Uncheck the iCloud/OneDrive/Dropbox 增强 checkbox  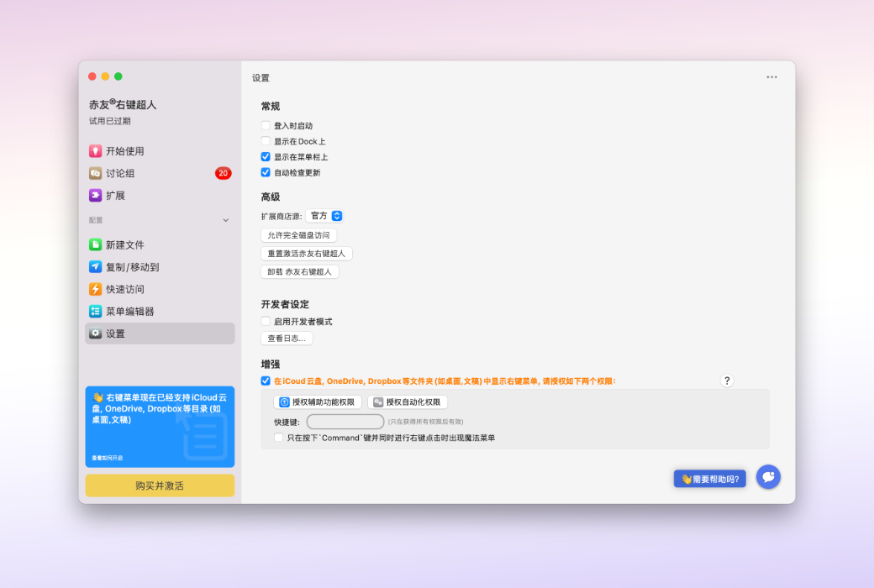point(266,381)
